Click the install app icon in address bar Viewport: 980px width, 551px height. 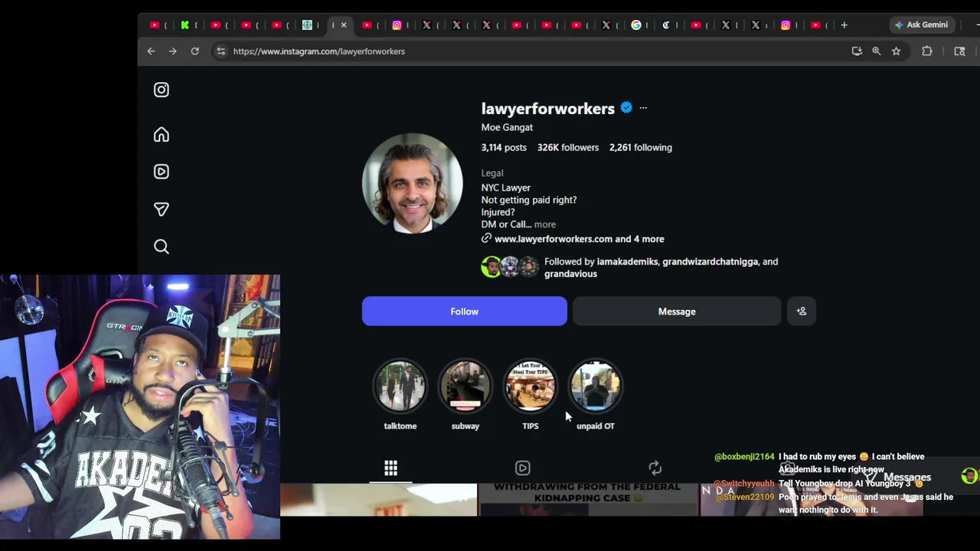(857, 51)
